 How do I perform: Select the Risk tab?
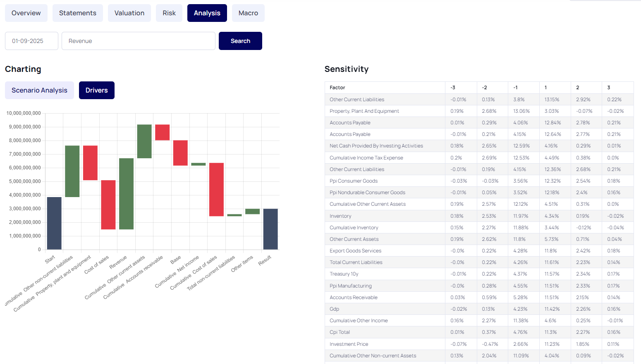pos(169,13)
